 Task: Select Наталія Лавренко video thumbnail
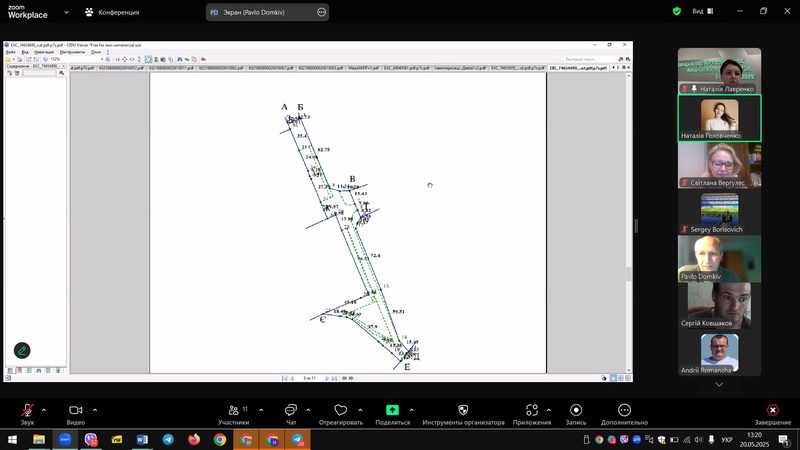[719, 71]
